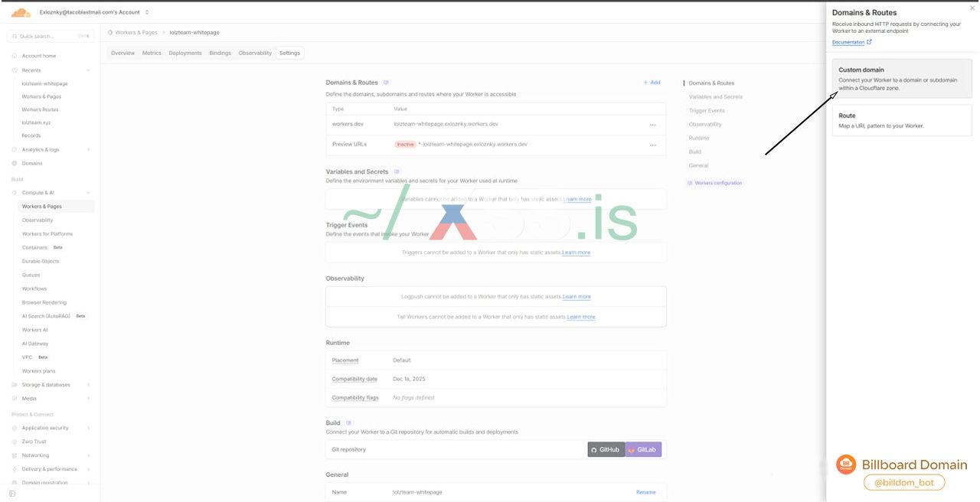The image size is (980, 502).
Task: Collapse Compute & AI chevron
Action: (88, 193)
